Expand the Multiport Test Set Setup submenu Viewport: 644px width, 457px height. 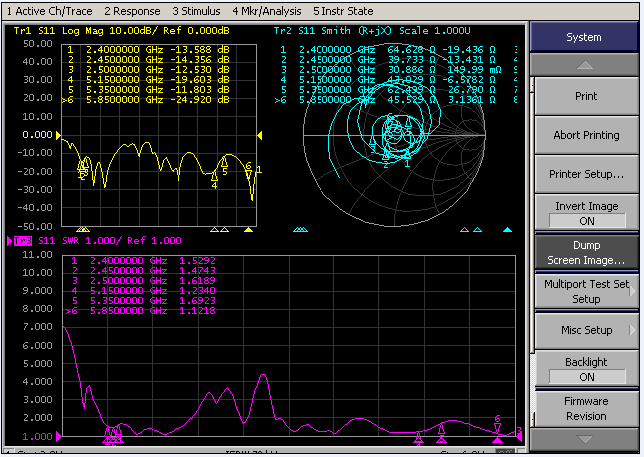[586, 291]
